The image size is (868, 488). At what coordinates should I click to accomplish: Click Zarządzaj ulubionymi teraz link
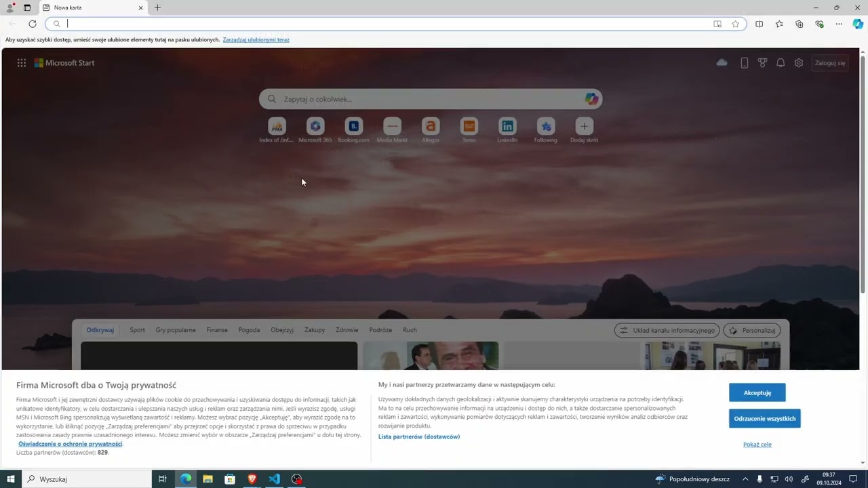click(x=256, y=40)
